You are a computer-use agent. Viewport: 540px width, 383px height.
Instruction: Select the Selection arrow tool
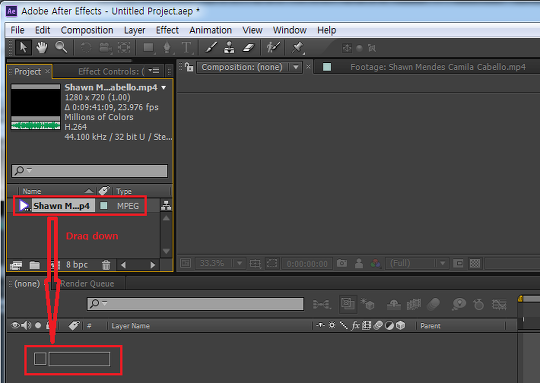(23, 48)
